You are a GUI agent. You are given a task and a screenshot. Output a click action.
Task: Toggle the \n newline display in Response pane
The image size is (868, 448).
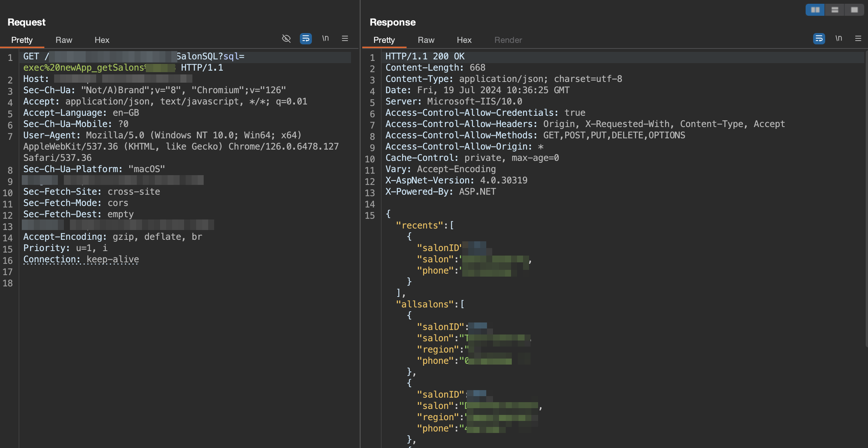pos(838,38)
